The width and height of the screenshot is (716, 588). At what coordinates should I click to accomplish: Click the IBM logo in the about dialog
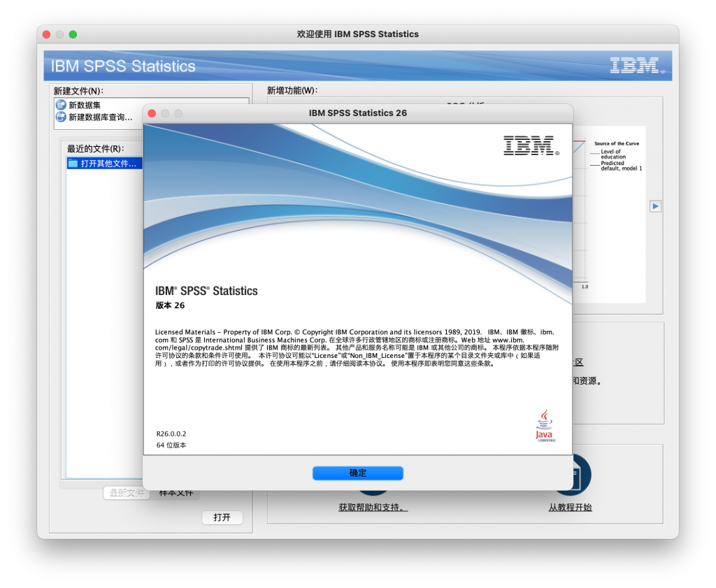click(531, 145)
